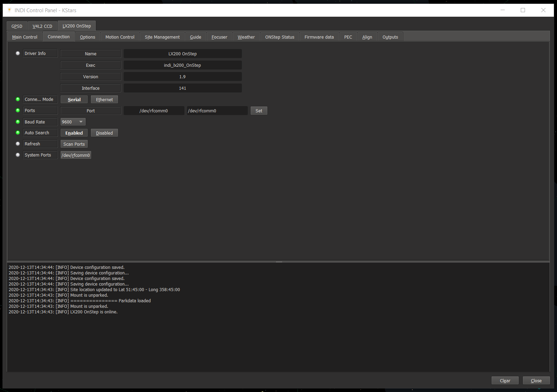Click the Interface field label
The image size is (557, 392).
pos(91,88)
